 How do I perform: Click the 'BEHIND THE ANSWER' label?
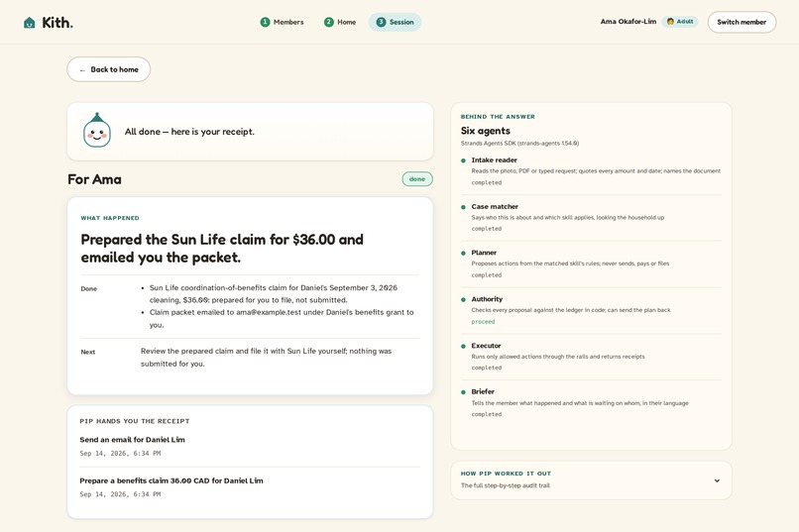tap(498, 117)
